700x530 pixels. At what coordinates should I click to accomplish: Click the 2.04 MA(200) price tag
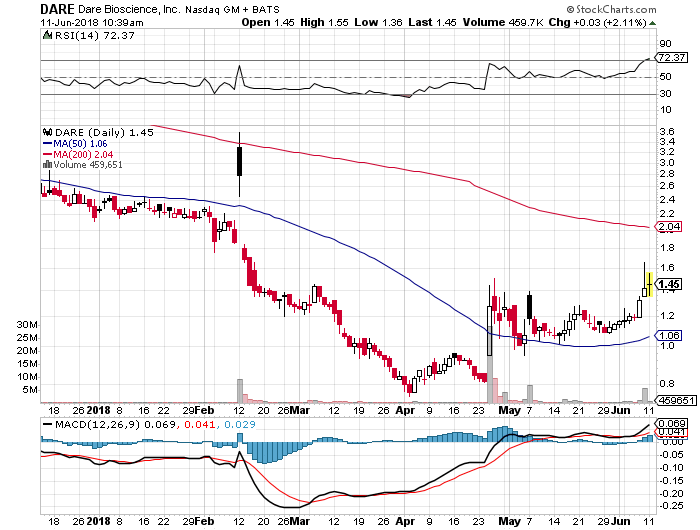point(668,226)
